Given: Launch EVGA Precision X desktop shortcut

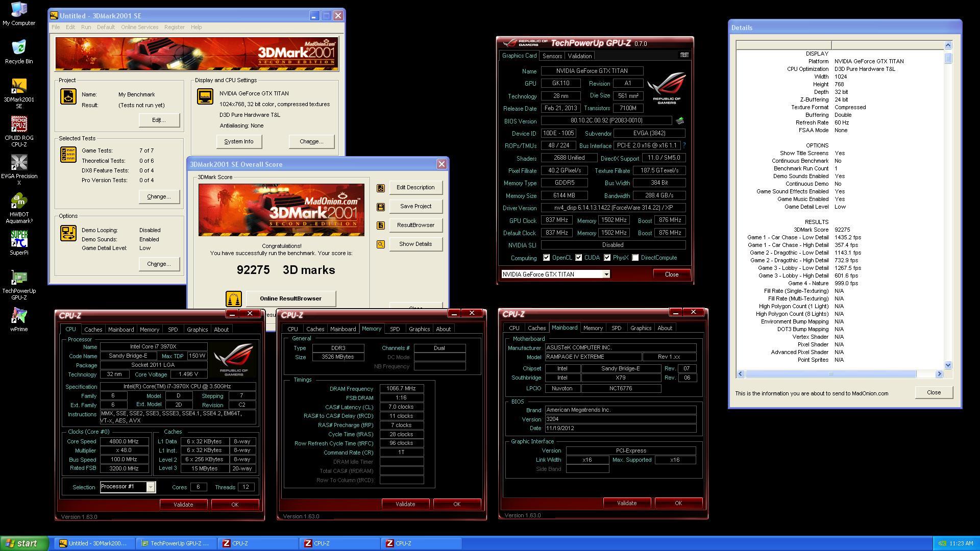Looking at the screenshot, I should coord(19,170).
